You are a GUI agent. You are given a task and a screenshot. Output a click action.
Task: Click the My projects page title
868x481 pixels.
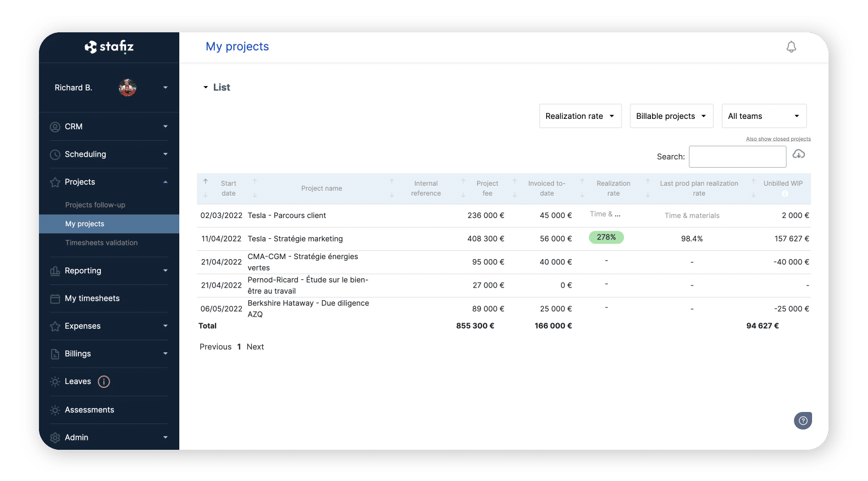click(237, 47)
